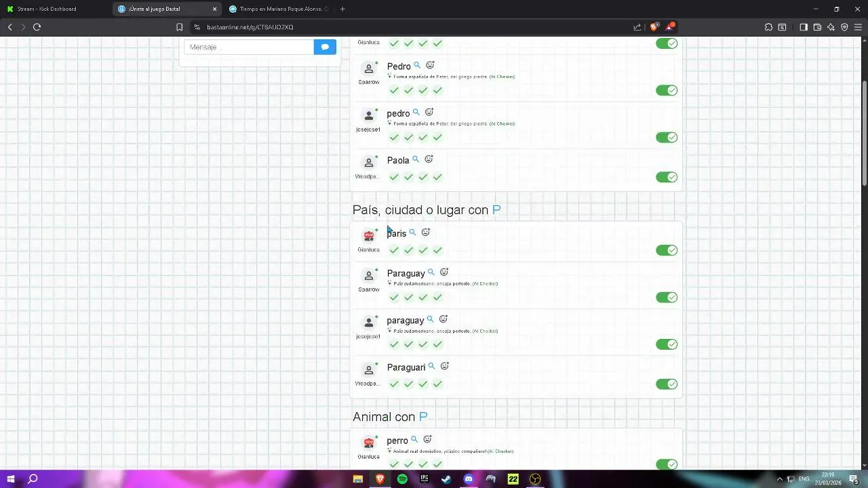Click the page vertical scrollbar

[864, 132]
